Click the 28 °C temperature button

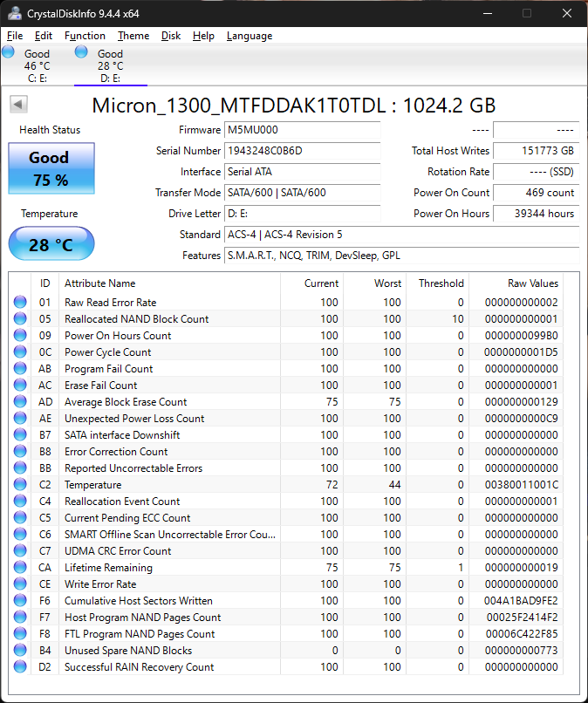click(51, 244)
